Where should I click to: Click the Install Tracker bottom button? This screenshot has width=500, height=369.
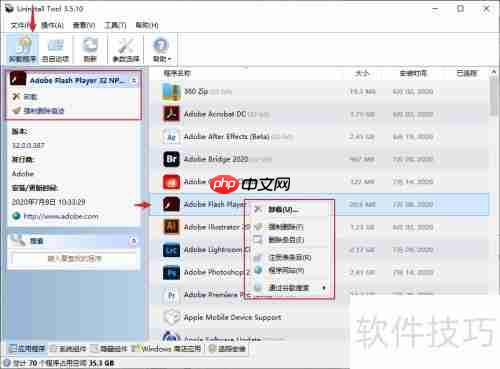point(227,349)
